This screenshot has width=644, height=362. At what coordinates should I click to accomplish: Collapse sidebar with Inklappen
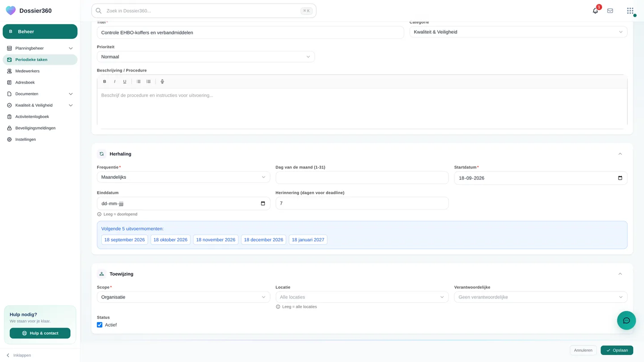tap(18, 355)
